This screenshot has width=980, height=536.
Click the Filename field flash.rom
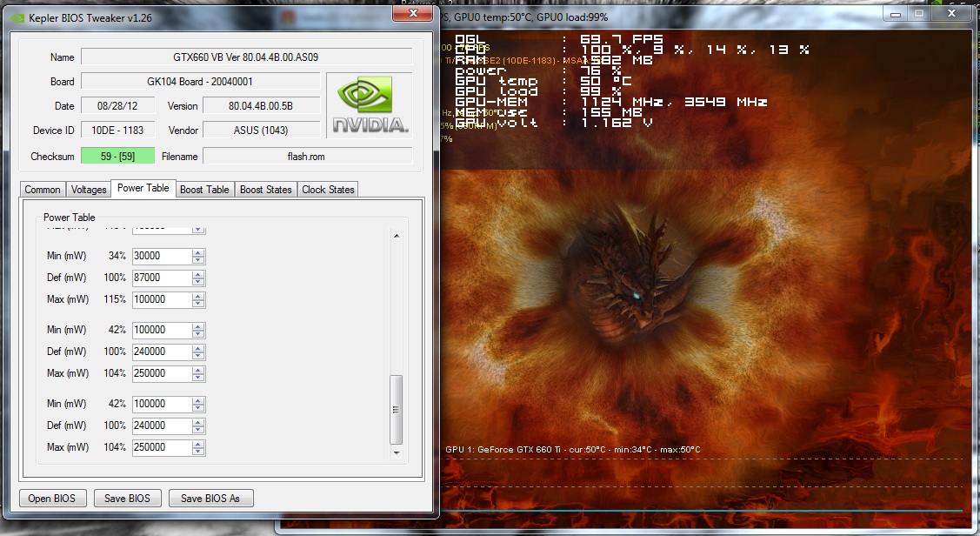(307, 157)
